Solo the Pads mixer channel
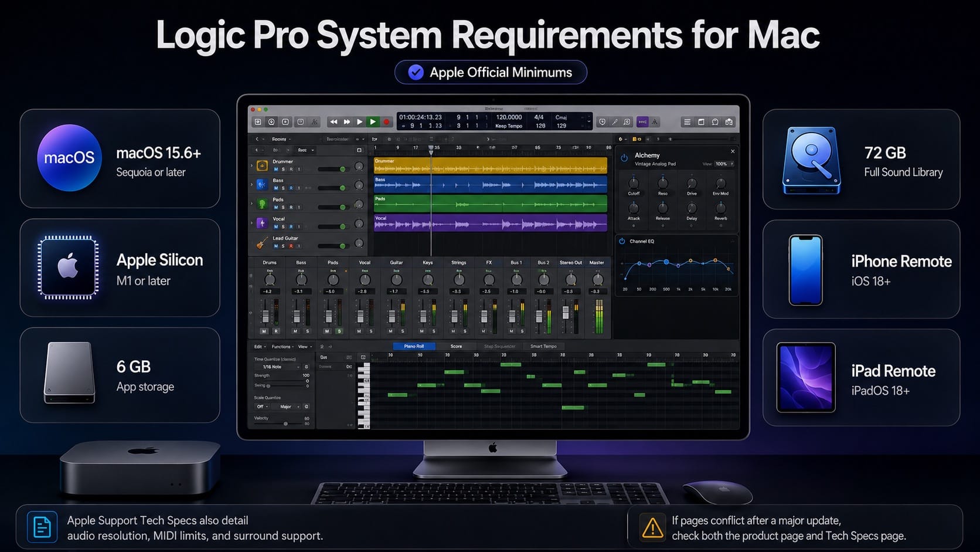Screen dimensions: 980x552 [x=339, y=331]
